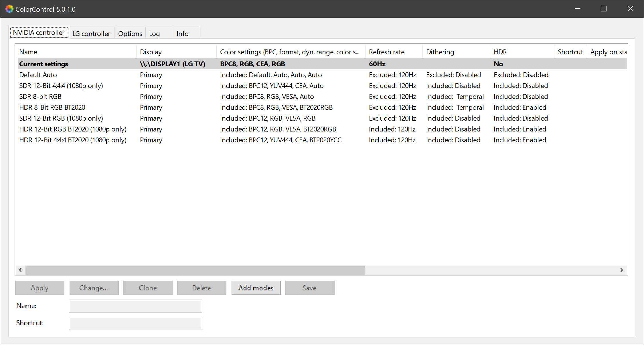Switch to the LG controller tab
Image resolution: width=644 pixels, height=345 pixels.
(91, 33)
